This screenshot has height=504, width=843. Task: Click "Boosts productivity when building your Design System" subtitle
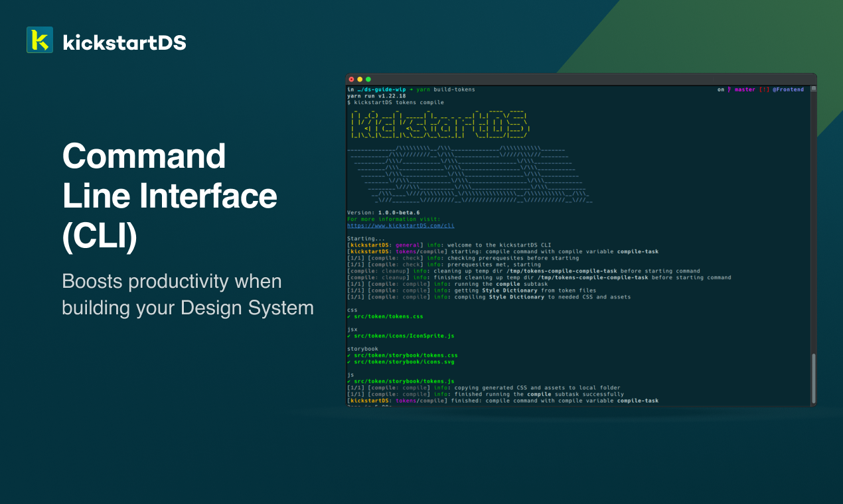[x=188, y=294]
